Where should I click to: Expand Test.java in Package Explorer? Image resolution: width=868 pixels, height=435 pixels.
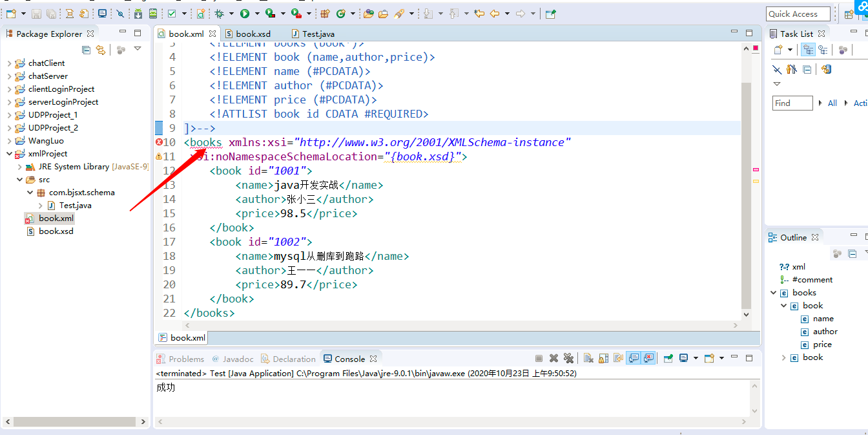[40, 206]
